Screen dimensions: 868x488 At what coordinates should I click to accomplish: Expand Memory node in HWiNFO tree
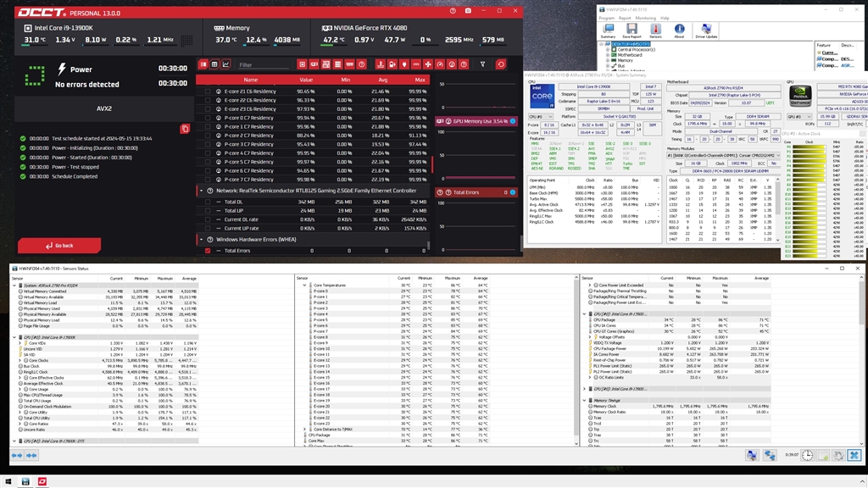[608, 60]
